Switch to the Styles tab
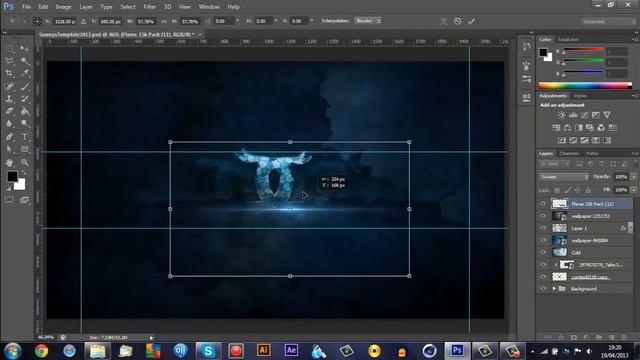 [x=580, y=96]
